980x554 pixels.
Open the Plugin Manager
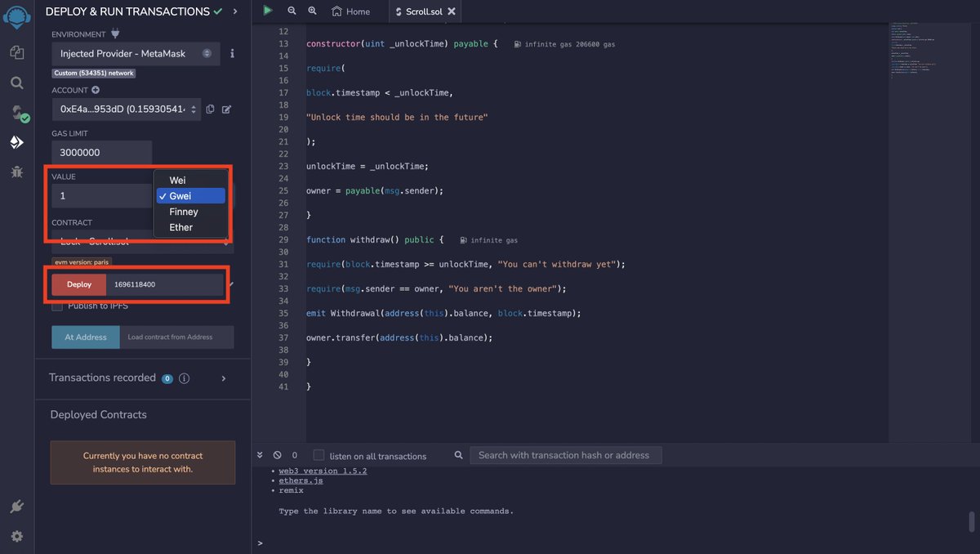click(x=17, y=507)
